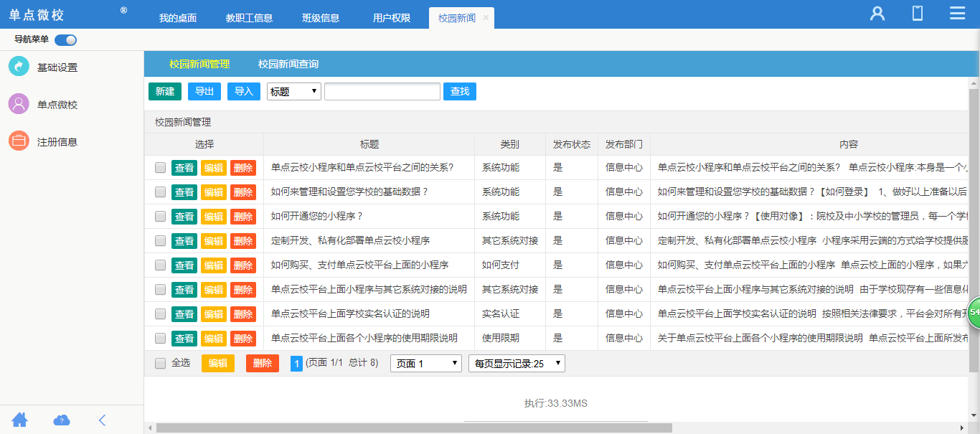Switch to 用户权限 tab

[x=392, y=18]
